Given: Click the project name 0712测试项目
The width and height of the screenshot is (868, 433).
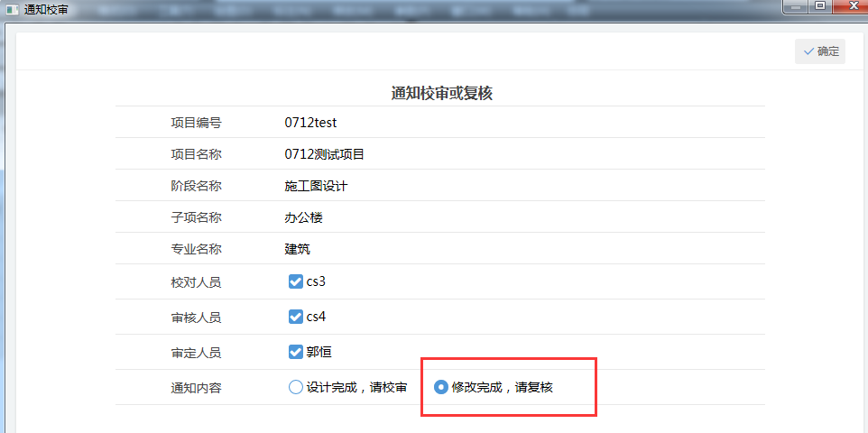Looking at the screenshot, I should (324, 154).
